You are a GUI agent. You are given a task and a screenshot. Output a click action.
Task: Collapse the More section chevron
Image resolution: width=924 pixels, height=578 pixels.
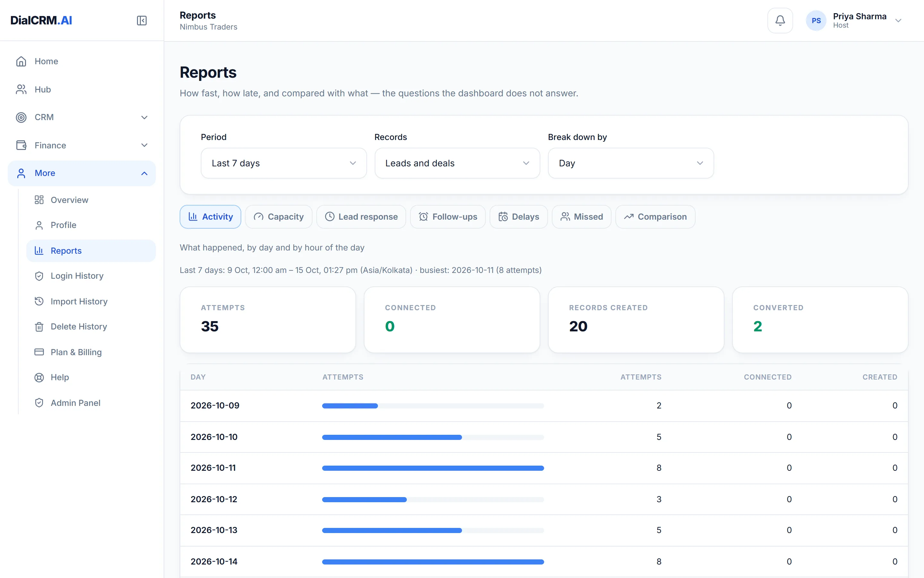point(144,173)
